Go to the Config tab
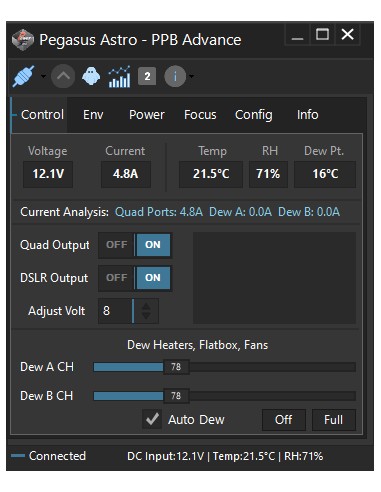The image size is (381, 492). click(254, 115)
